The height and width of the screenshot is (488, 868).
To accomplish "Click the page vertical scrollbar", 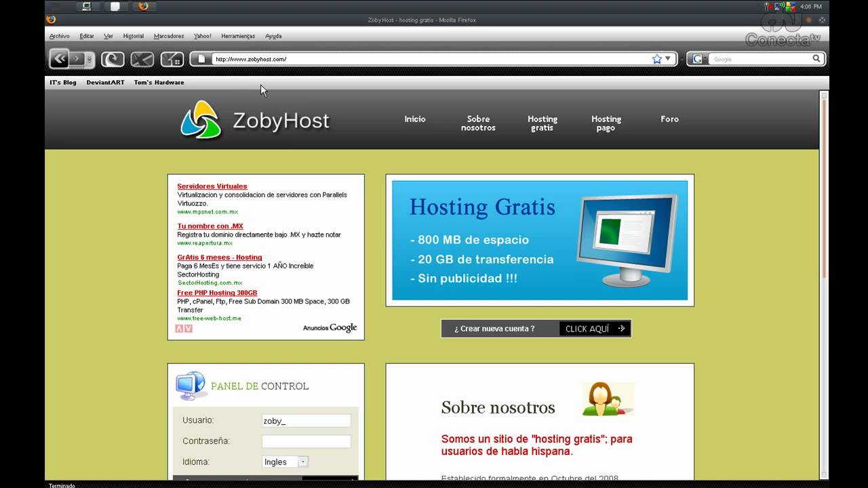I will pyautogui.click(x=825, y=285).
